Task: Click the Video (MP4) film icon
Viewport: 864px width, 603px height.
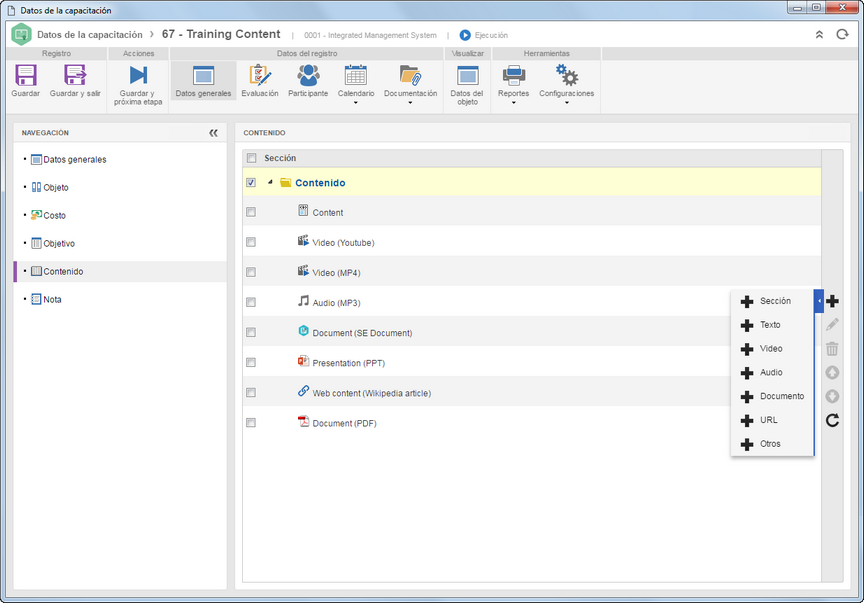Action: click(303, 271)
